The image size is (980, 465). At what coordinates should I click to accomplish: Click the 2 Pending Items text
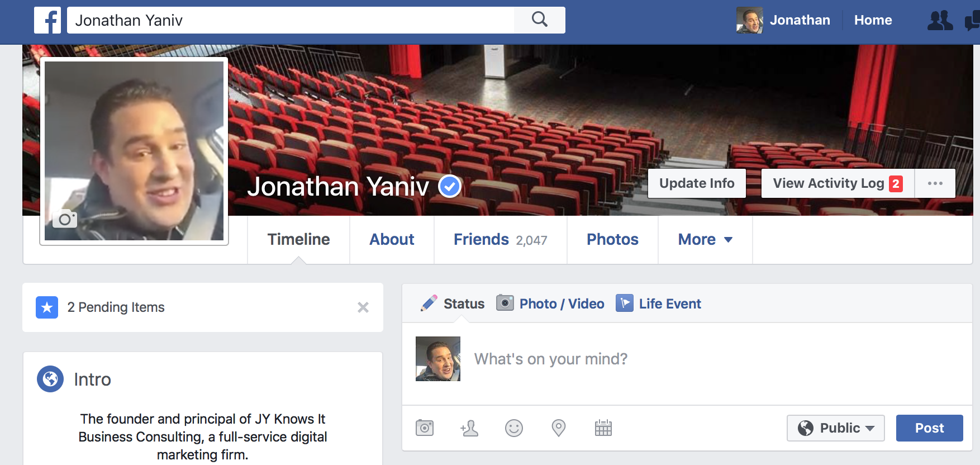(116, 307)
